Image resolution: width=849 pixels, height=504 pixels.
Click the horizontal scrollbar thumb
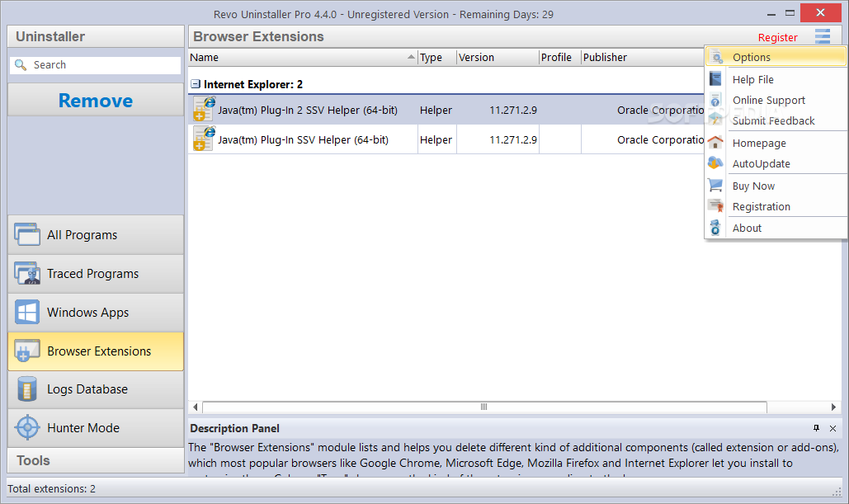click(484, 407)
